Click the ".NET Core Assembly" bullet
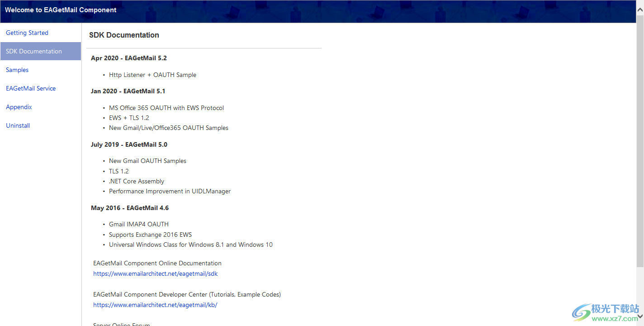The width and height of the screenshot is (644, 326). coord(137,181)
